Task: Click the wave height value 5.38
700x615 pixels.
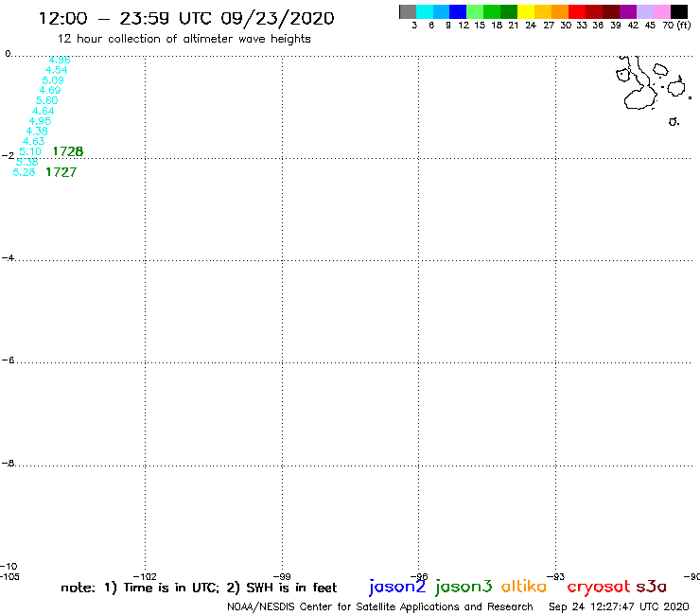Action: point(27,162)
